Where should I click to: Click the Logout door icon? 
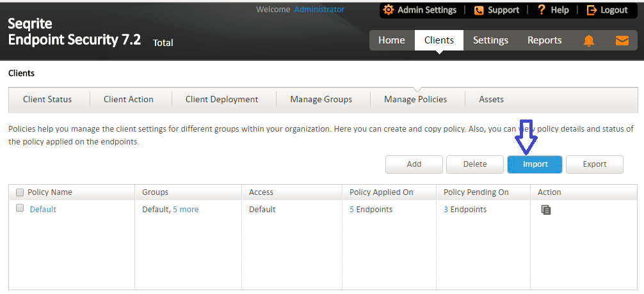(x=592, y=10)
